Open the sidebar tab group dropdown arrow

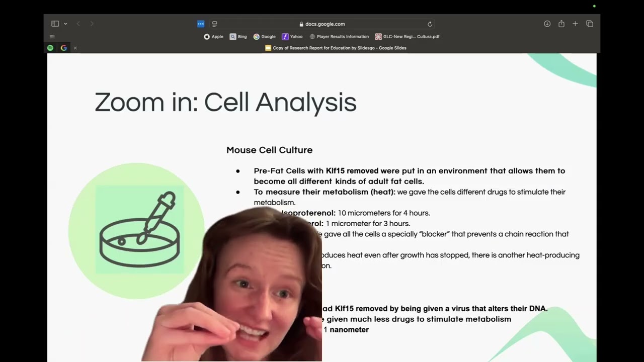click(65, 24)
